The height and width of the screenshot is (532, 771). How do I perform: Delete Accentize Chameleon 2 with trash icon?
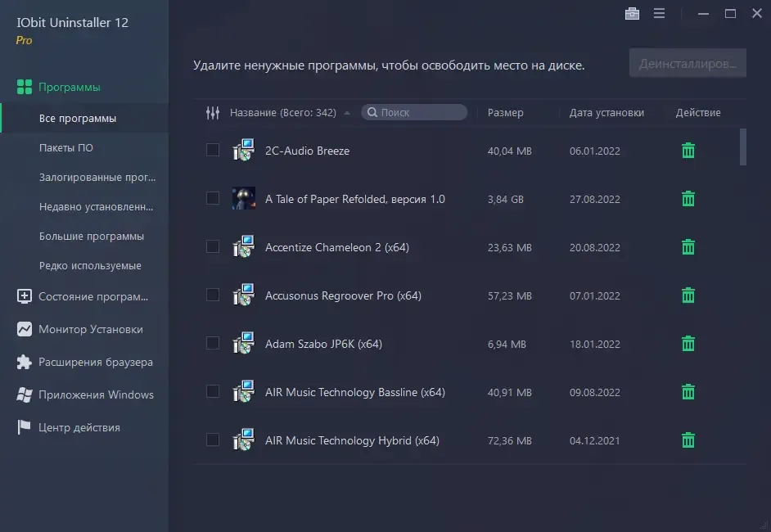click(x=688, y=247)
